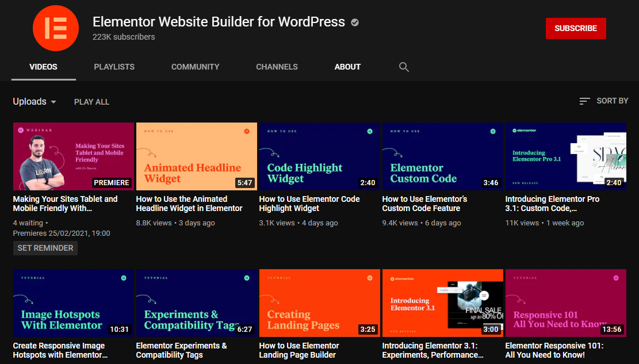Click the Premieres 25/02/2021, 19:00 text
The image size is (639, 364).
click(x=62, y=233)
